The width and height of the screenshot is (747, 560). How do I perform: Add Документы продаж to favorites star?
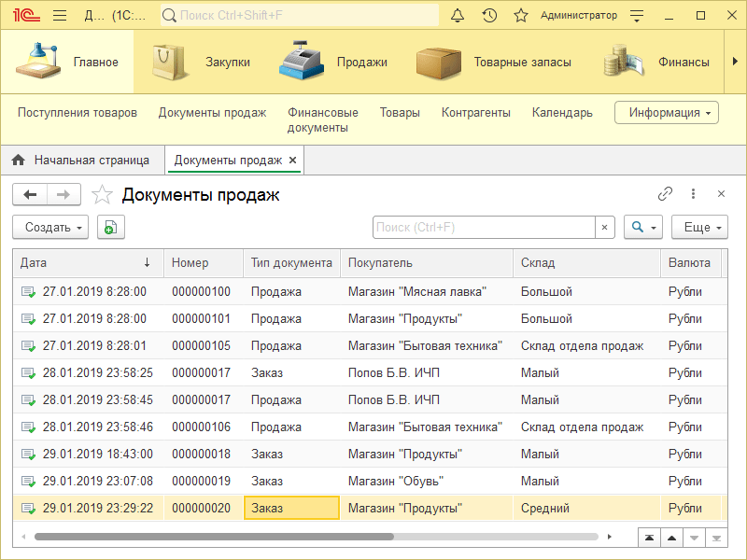tap(102, 194)
